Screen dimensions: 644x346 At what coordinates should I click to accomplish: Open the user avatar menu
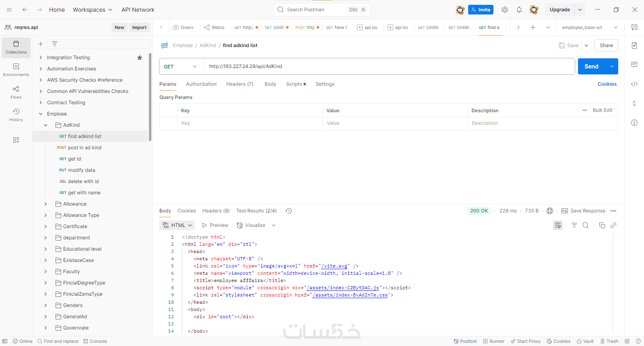click(x=534, y=10)
